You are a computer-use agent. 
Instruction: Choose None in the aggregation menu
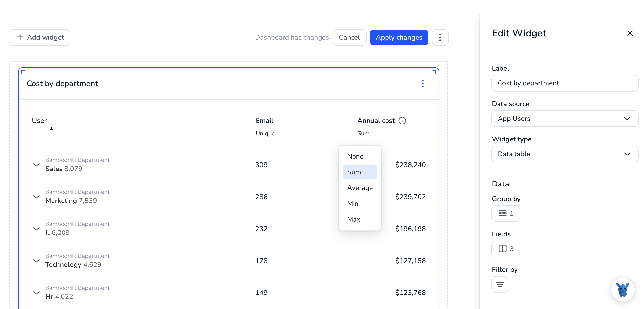(x=360, y=156)
